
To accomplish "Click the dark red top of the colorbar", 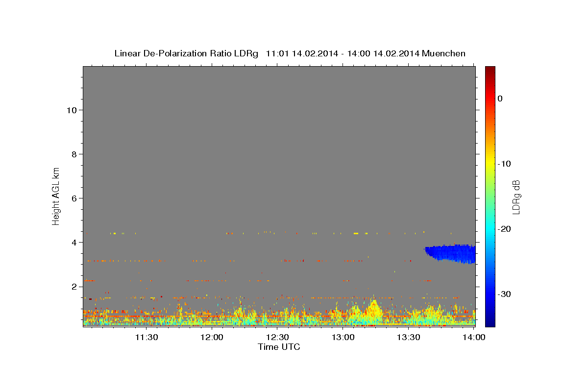I will click(490, 70).
